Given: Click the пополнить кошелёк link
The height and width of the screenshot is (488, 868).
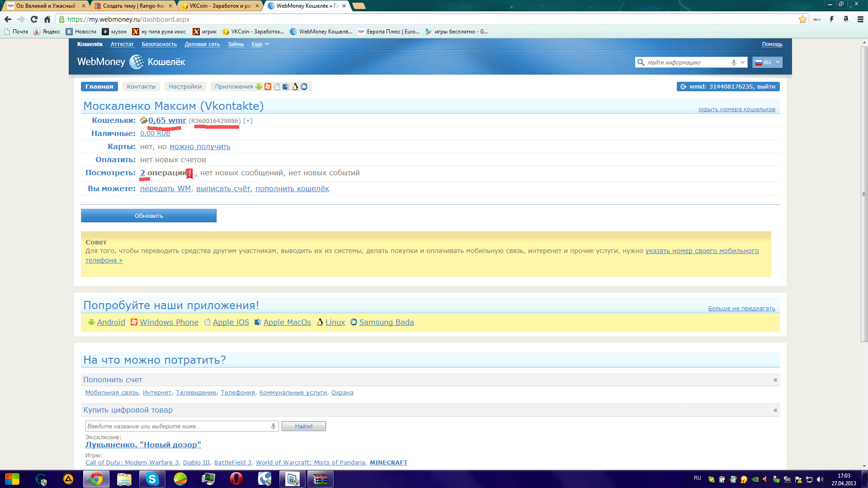Looking at the screenshot, I should 292,188.
